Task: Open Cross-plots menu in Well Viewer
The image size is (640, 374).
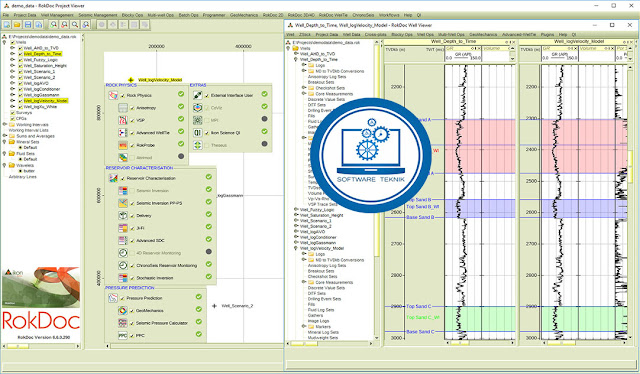Action: tap(376, 35)
